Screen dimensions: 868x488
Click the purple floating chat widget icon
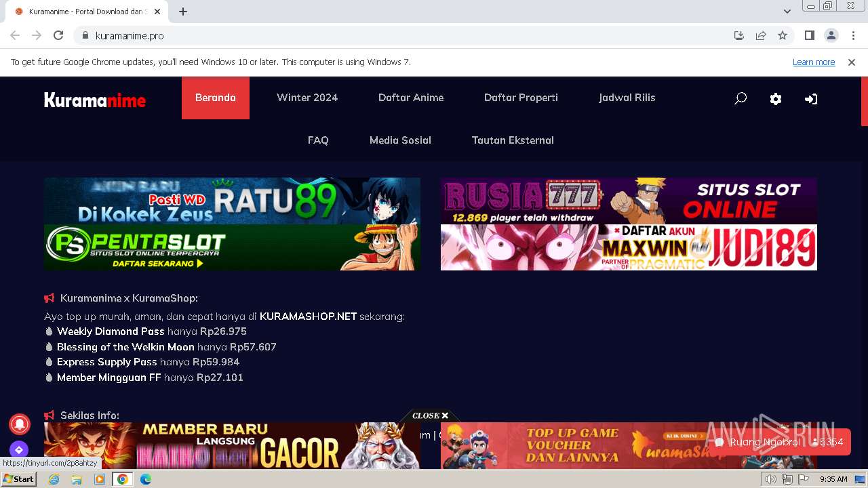[x=19, y=449]
